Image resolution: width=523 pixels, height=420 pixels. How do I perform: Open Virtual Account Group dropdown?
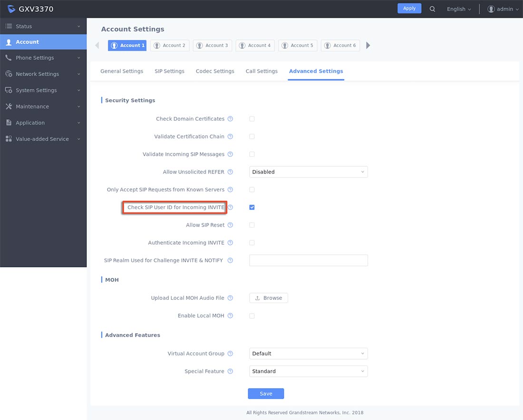309,353
